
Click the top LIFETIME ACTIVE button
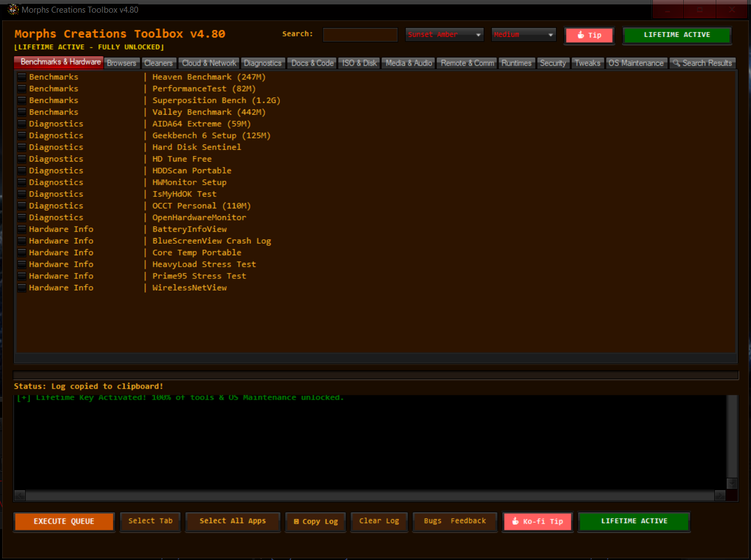pyautogui.click(x=677, y=35)
